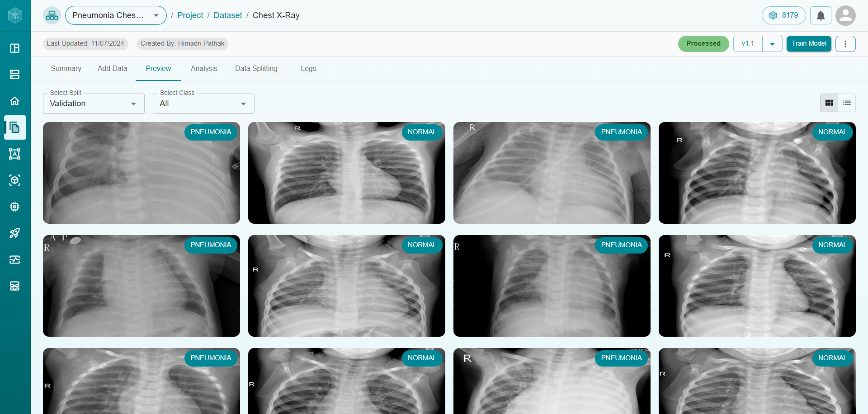
Task: Switch to list view layout
Action: click(x=847, y=103)
